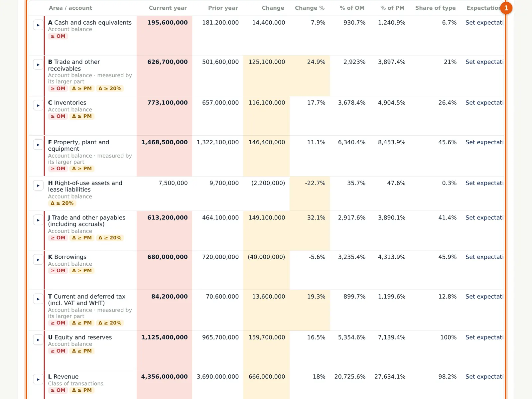Expand the Borrowings row

point(38,260)
